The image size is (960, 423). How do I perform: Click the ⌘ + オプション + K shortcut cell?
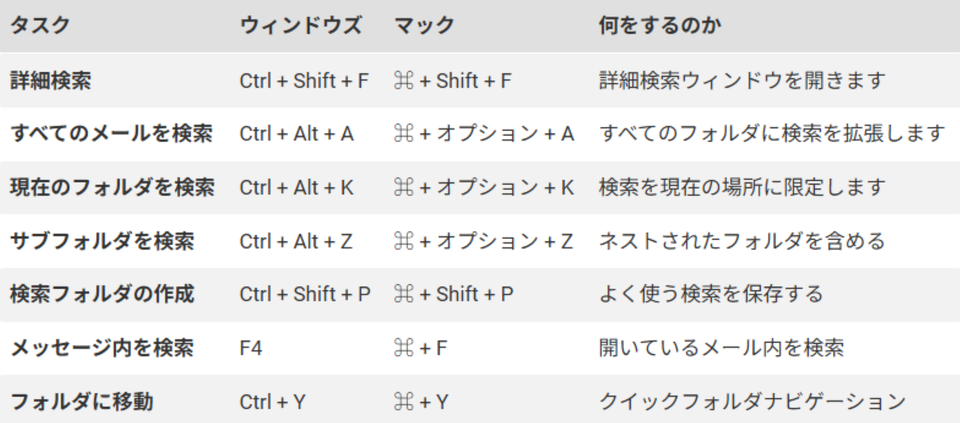[484, 187]
